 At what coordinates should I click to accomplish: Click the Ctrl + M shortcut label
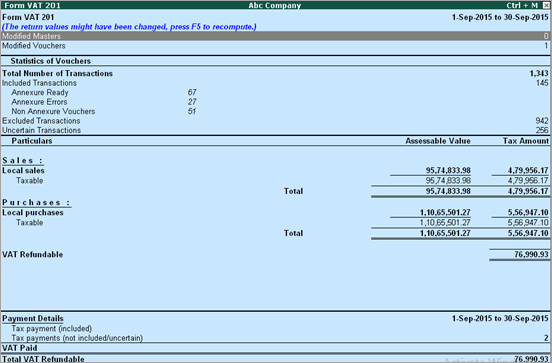(522, 5)
